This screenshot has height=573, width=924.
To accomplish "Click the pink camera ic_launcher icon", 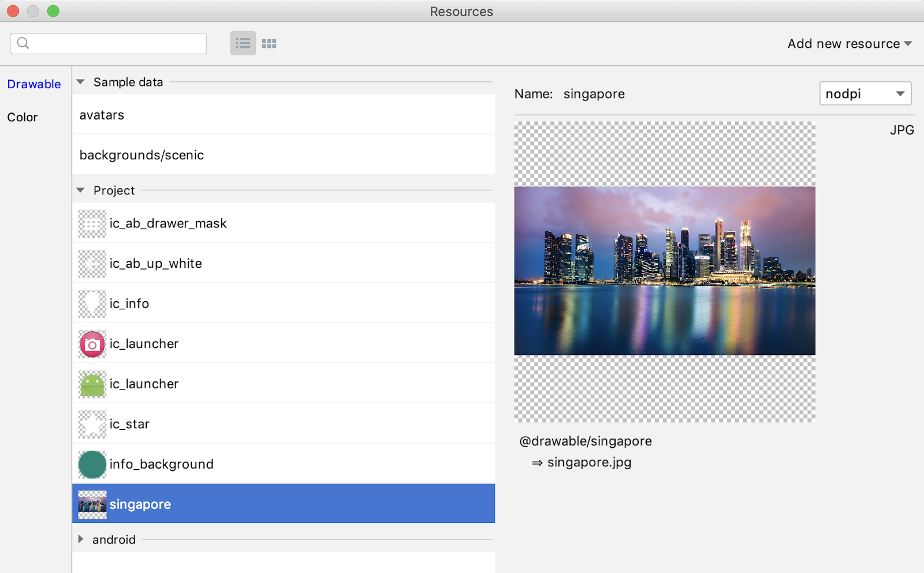I will click(x=92, y=344).
